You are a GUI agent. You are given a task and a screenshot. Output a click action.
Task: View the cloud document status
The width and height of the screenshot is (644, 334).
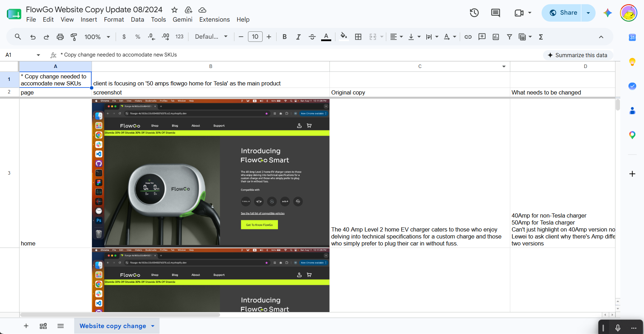pos(202,10)
